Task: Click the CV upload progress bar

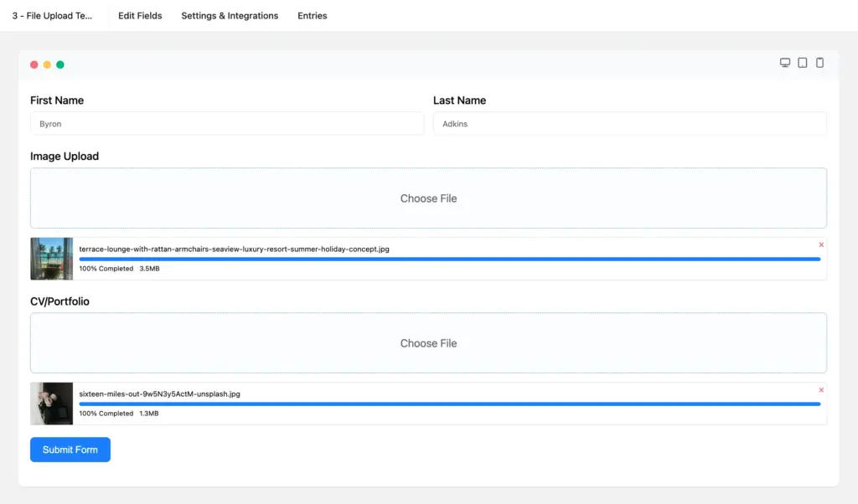Action: coord(450,404)
